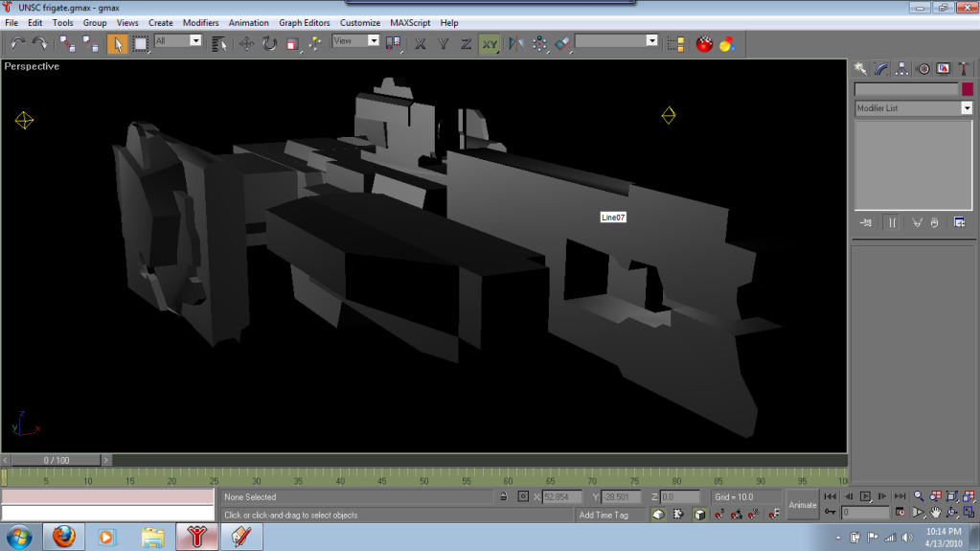Open the Motion command panel
Screen dimensions: 980x551
tap(923, 69)
